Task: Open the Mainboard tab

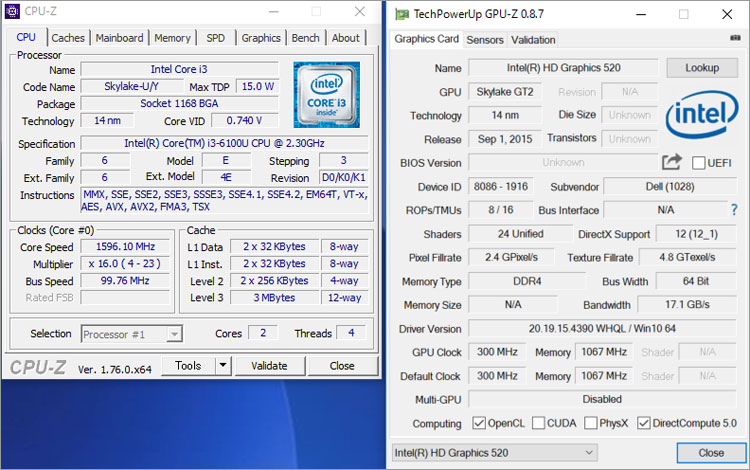Action: coord(119,38)
